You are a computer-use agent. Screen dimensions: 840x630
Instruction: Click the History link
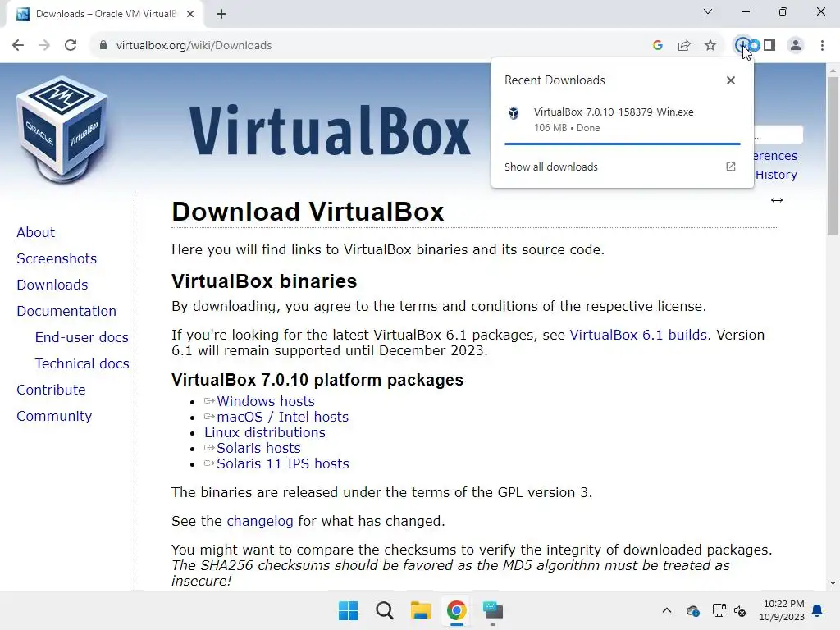coord(776,175)
